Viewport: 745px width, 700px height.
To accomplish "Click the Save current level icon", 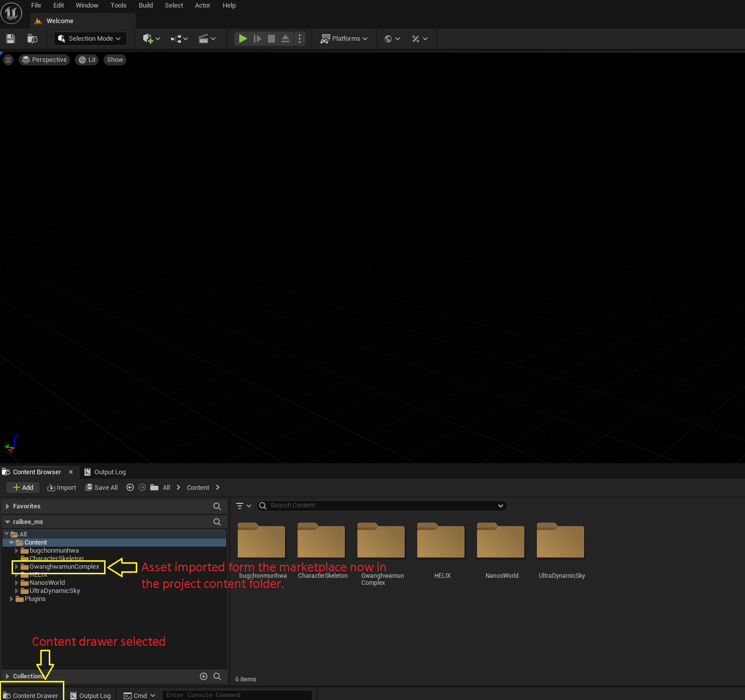I will click(x=10, y=39).
